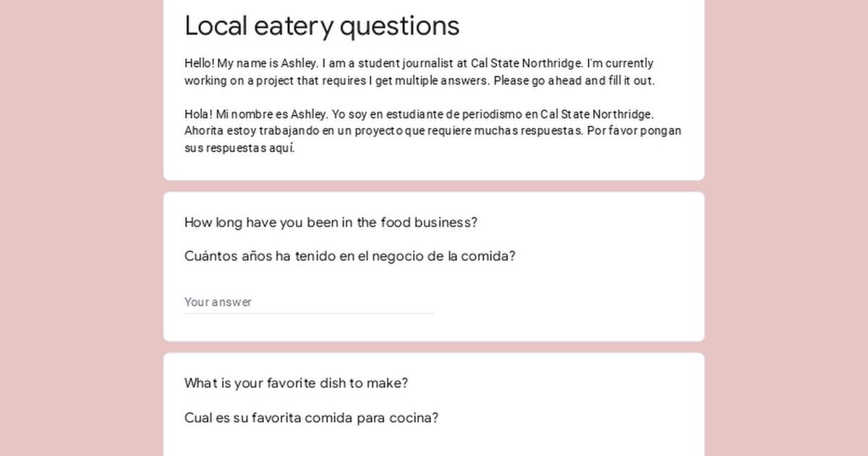The height and width of the screenshot is (456, 868).
Task: Click the question "How long have you been in the food business?"
Action: point(331,222)
